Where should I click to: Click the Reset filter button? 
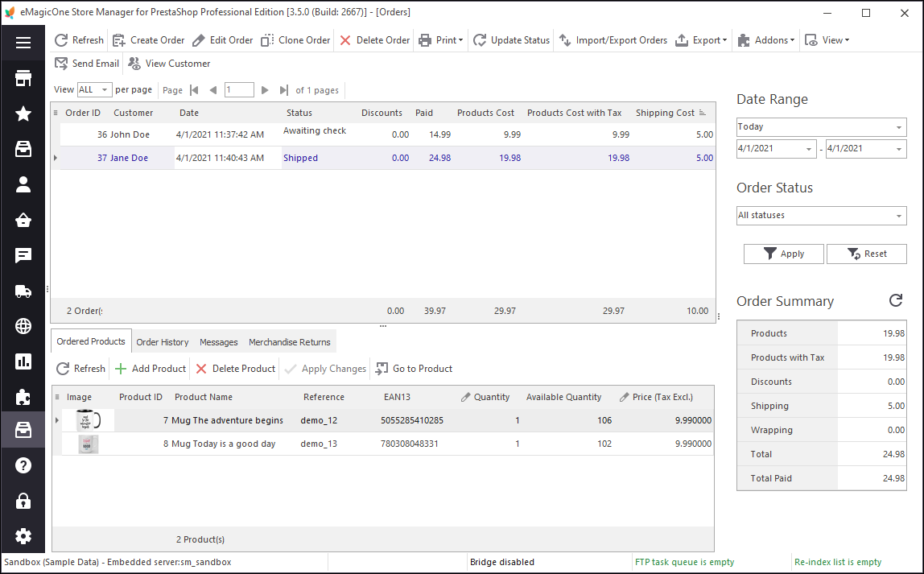click(866, 254)
